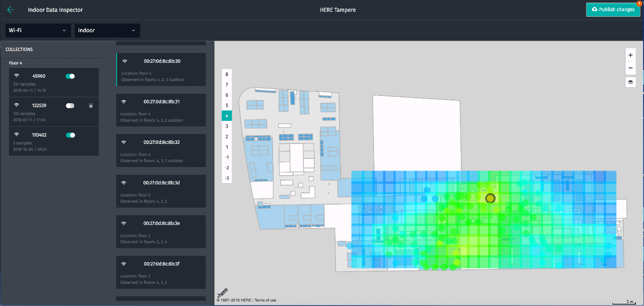Click '2018-07-11 / 11:45' timestamp

[29, 120]
